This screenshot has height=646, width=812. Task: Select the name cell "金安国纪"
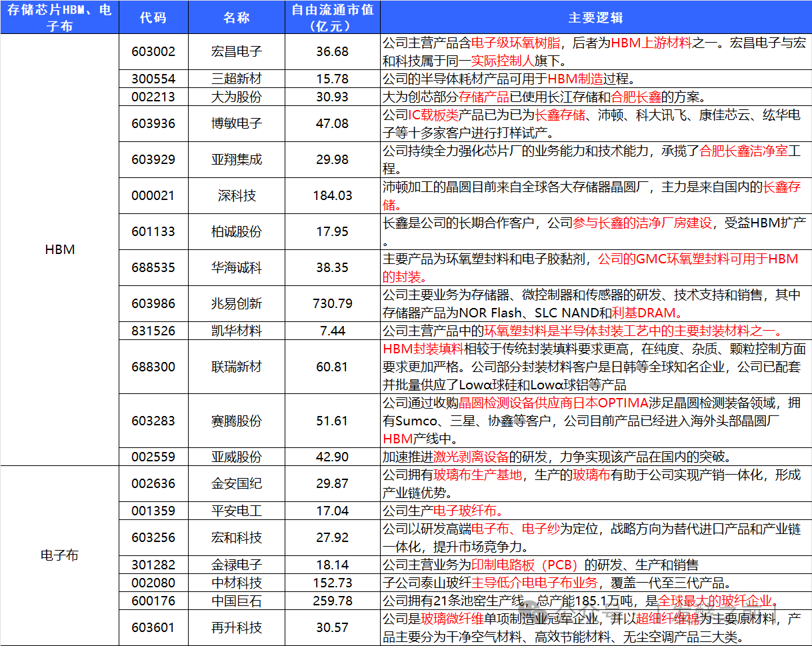pos(237,483)
